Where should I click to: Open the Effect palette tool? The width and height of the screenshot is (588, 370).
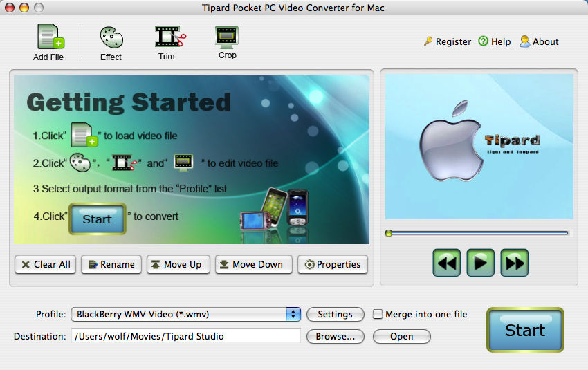click(x=111, y=44)
